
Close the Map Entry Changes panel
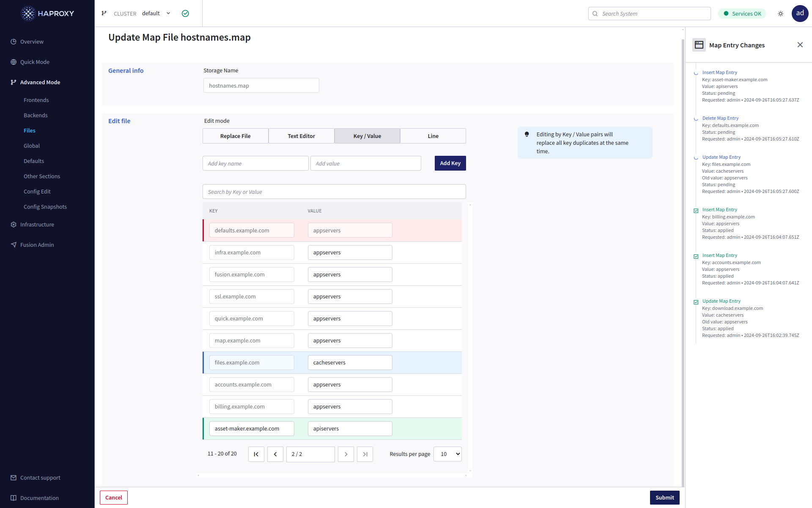[800, 45]
